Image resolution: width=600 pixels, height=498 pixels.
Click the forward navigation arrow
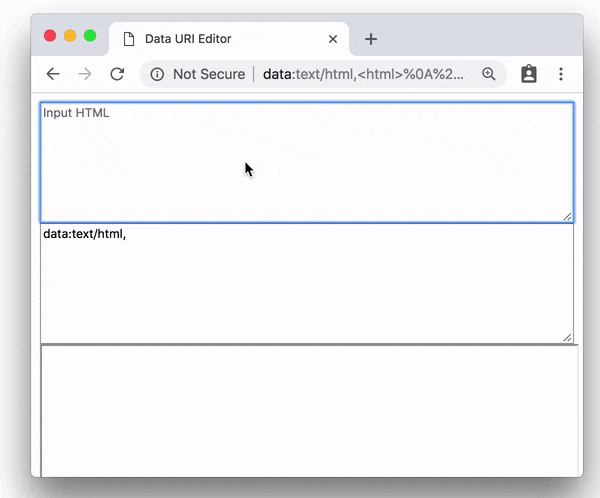pyautogui.click(x=85, y=74)
